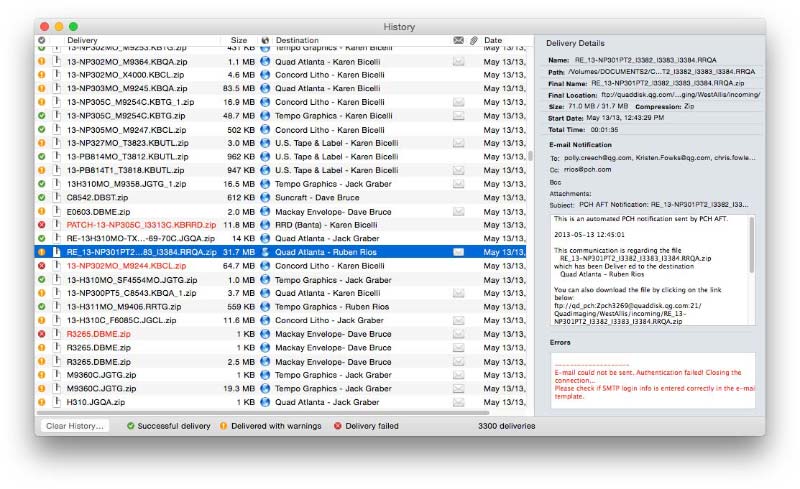
Task: Click the envelope column header icon
Action: pos(459,40)
